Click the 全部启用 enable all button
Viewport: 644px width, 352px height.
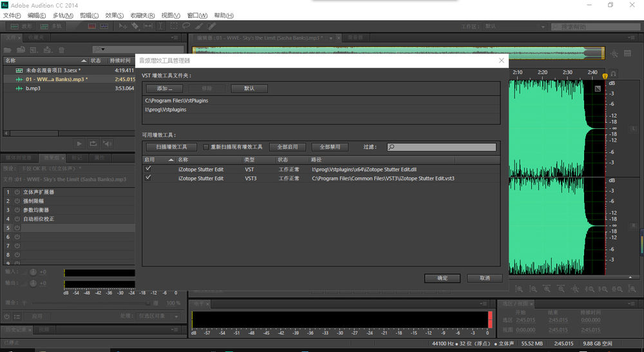(x=287, y=147)
